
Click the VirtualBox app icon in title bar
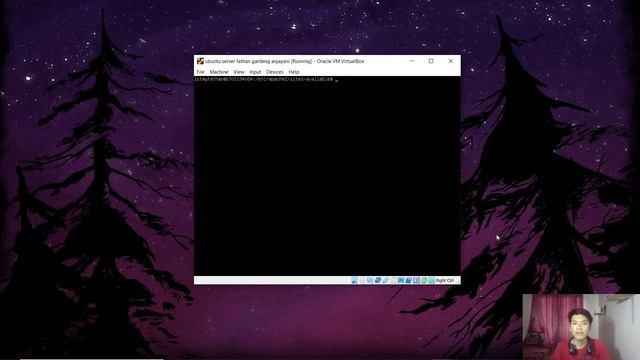click(200, 61)
